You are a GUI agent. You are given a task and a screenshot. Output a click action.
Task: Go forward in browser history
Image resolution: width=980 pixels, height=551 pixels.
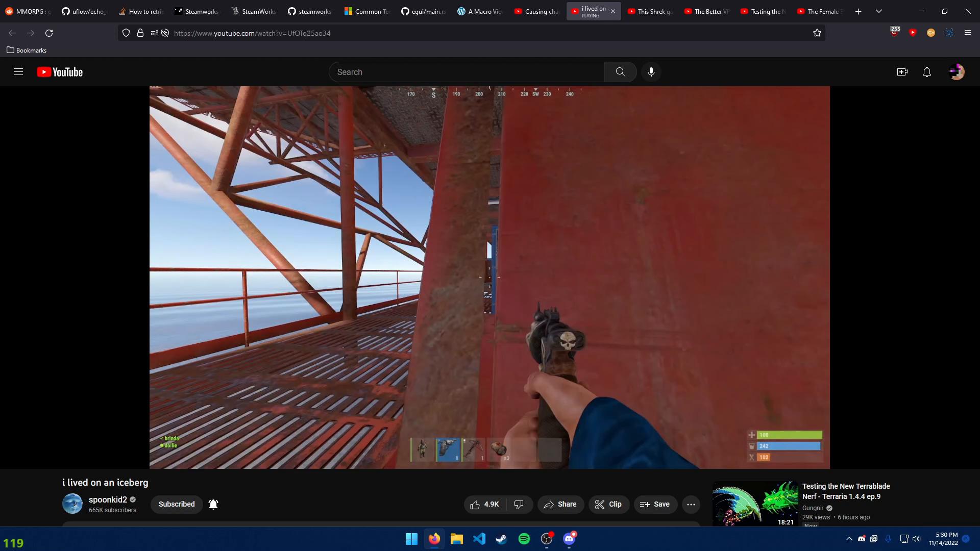pyautogui.click(x=31, y=33)
